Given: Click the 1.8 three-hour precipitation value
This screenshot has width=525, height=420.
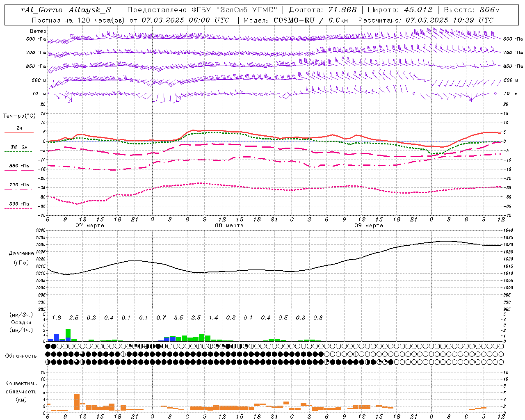Looking at the screenshot, I should 57,318.
